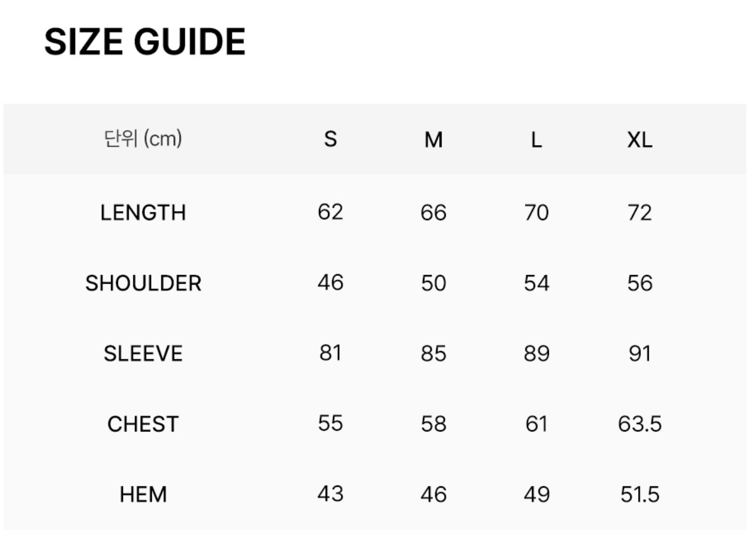Click the HEM row label

(143, 494)
